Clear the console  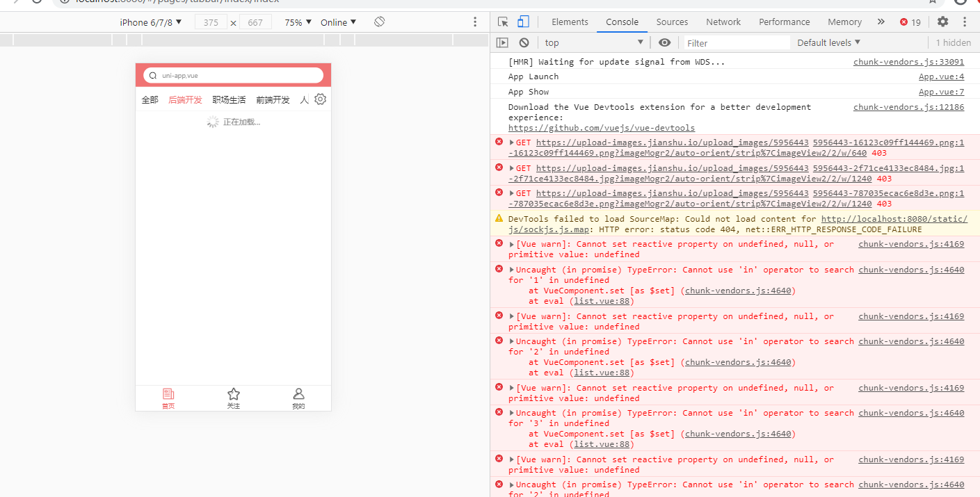pyautogui.click(x=524, y=42)
